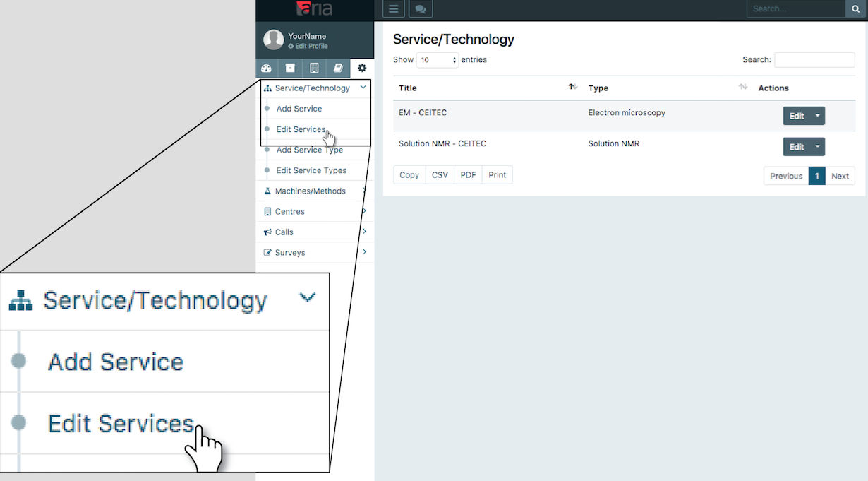Click Edit button for Solution NMR - CEITEC
Screen dimensions: 868x481
tap(796, 147)
